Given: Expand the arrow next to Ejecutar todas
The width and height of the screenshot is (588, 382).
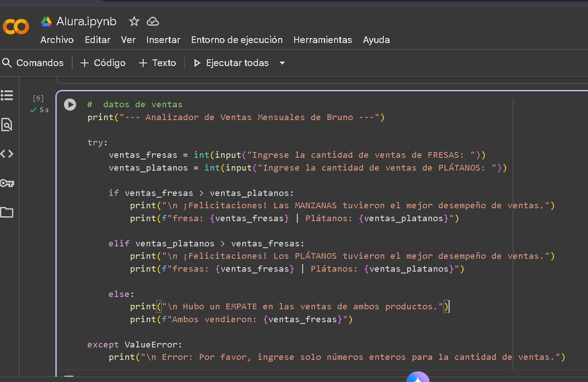Looking at the screenshot, I should pyautogui.click(x=282, y=63).
